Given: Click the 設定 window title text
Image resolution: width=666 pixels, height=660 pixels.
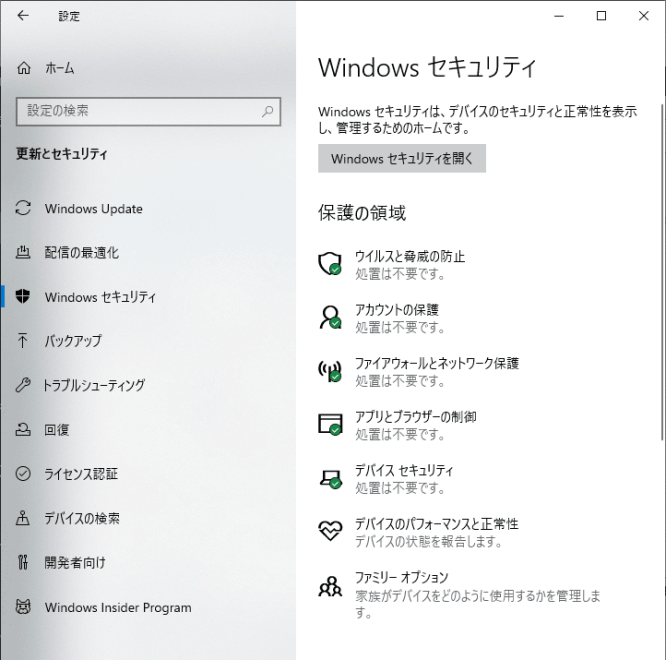Looking at the screenshot, I should [x=69, y=16].
